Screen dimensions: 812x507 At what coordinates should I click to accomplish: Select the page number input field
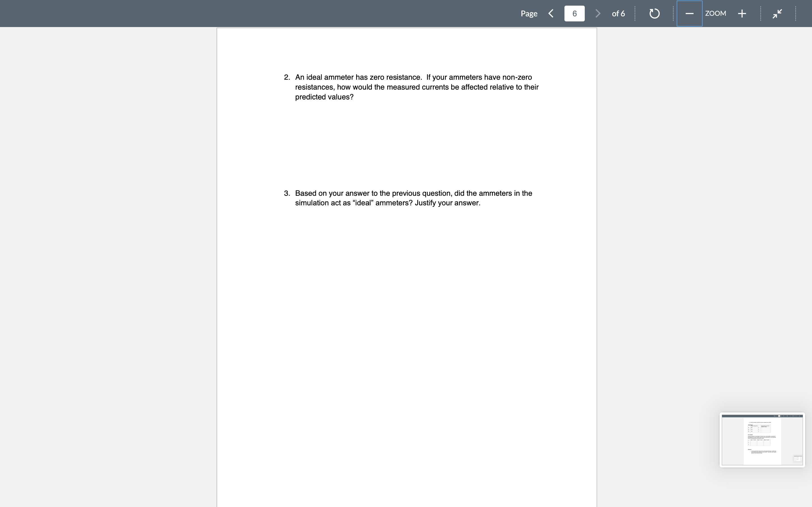tap(574, 13)
